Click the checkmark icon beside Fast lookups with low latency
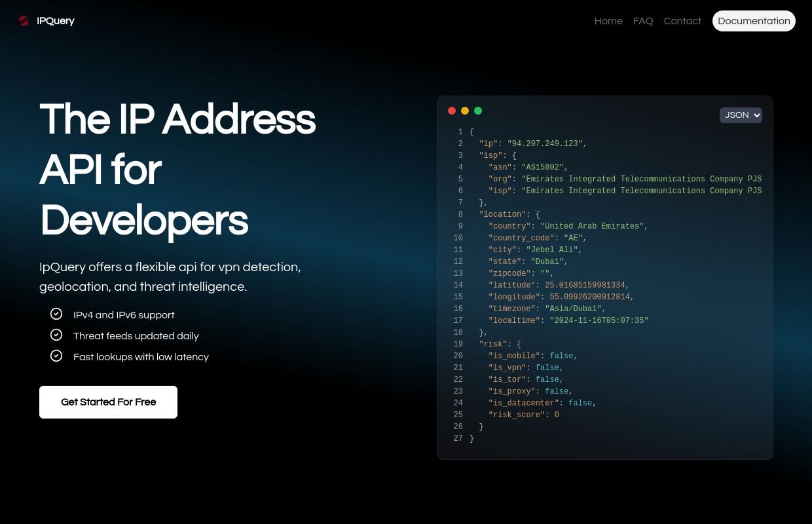812x524 pixels. pyautogui.click(x=56, y=356)
